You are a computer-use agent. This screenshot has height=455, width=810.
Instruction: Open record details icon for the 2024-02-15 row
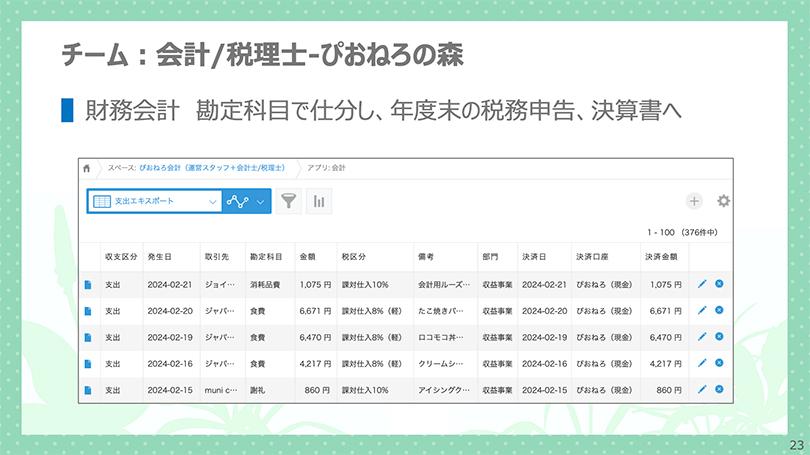tap(88, 389)
